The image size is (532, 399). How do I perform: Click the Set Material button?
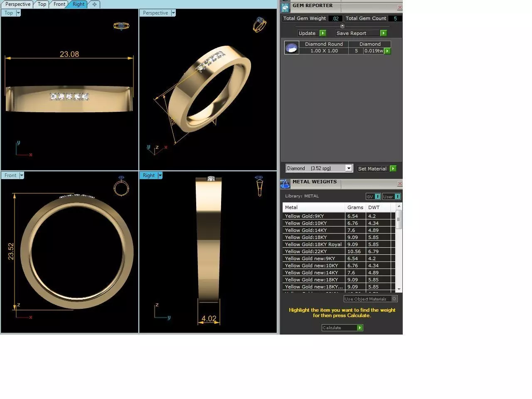pos(377,169)
